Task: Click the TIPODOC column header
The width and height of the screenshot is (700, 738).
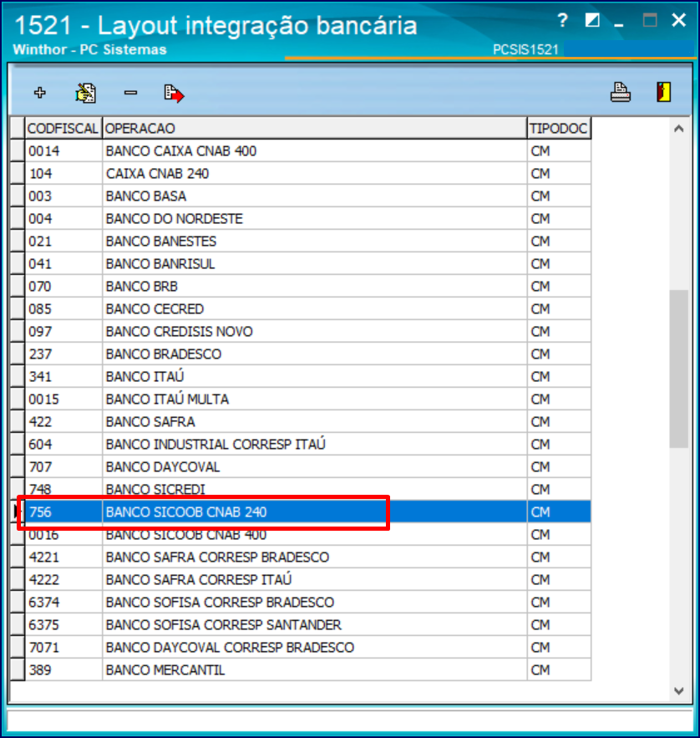Action: 558,128
